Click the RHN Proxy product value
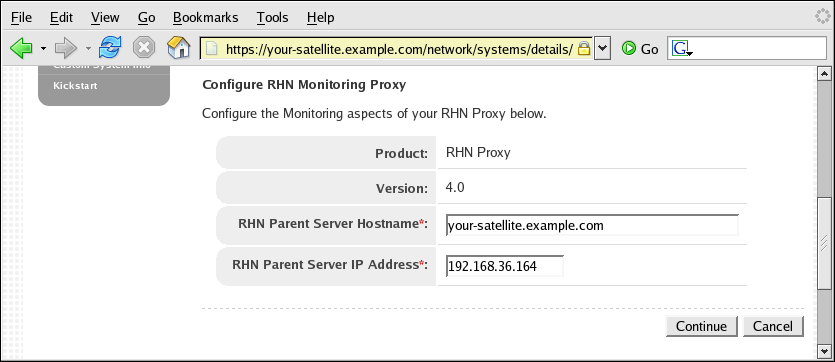 point(478,153)
